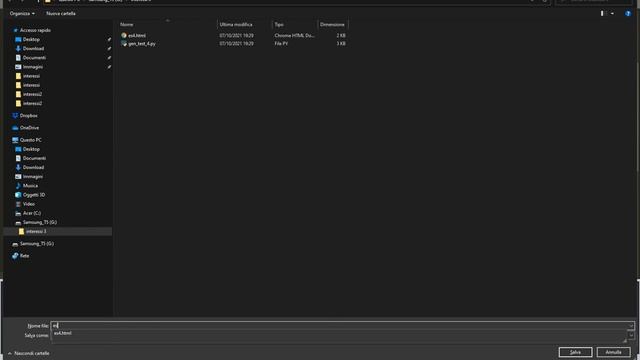Viewport: 640px width, 360px height.
Task: Expand the Nome file history dropdown arrow
Action: pos(631,325)
